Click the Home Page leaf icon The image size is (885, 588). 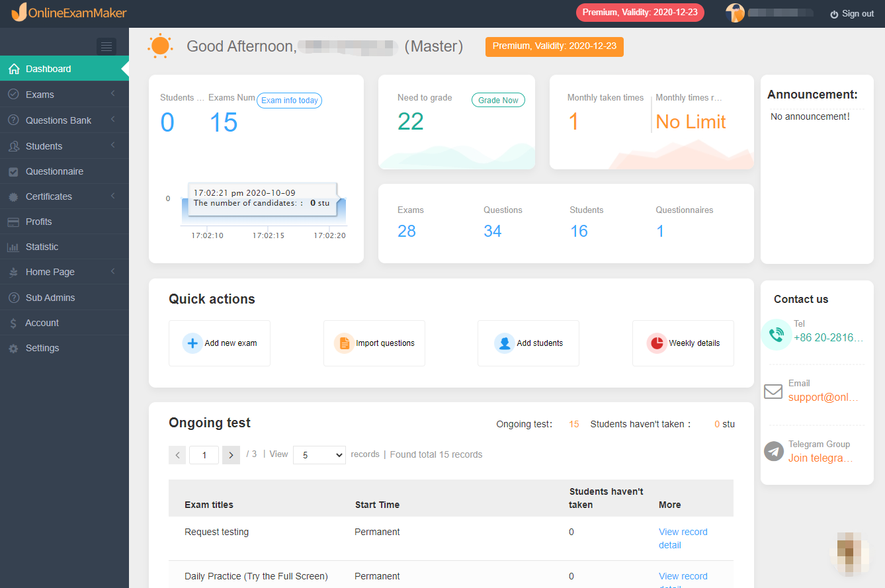click(x=13, y=272)
